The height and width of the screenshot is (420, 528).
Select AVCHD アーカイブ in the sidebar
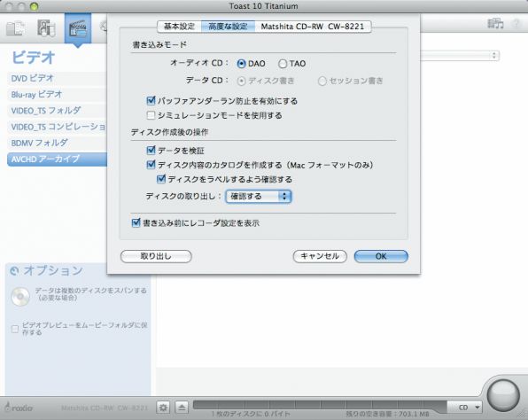(x=57, y=159)
